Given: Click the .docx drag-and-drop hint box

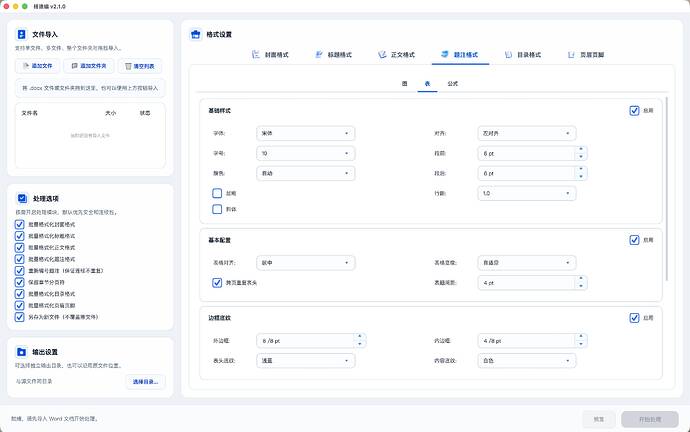Looking at the screenshot, I should click(90, 88).
